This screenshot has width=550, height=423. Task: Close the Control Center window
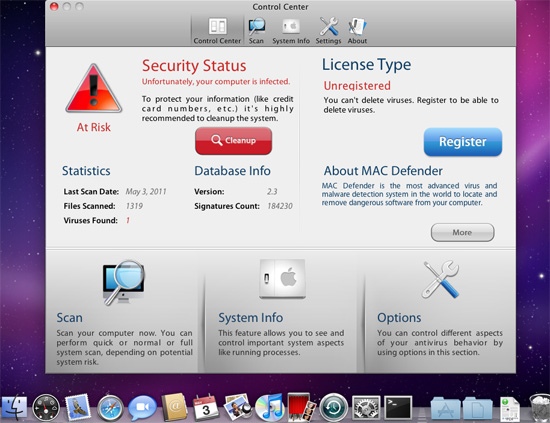[x=54, y=7]
